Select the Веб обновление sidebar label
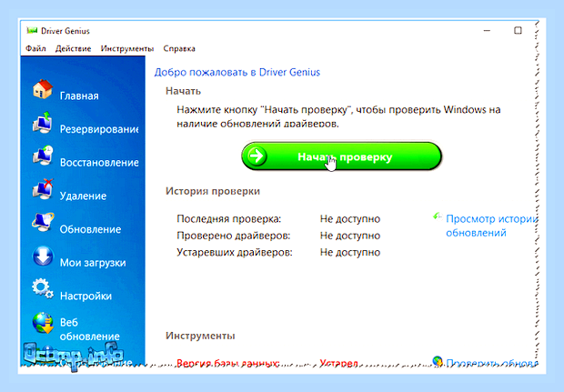This screenshot has width=564, height=392. pyautogui.click(x=89, y=329)
